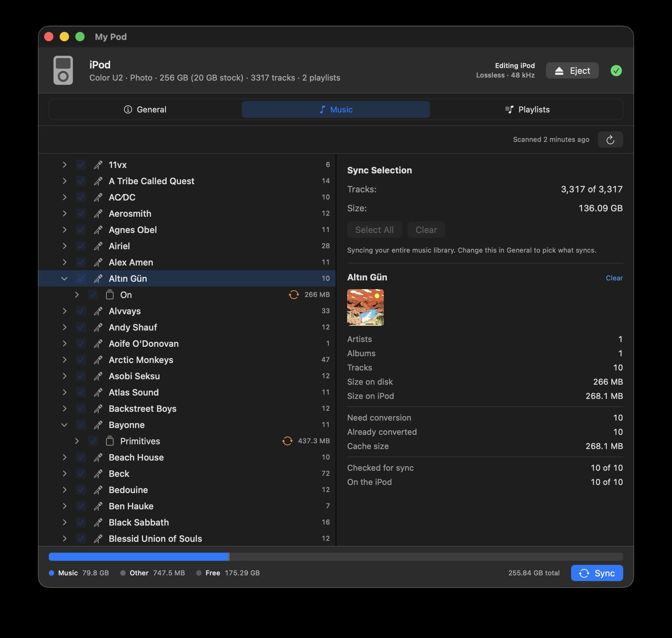This screenshot has height=638, width=672.
Task: Expand the Primitives album tracks
Action: point(77,441)
